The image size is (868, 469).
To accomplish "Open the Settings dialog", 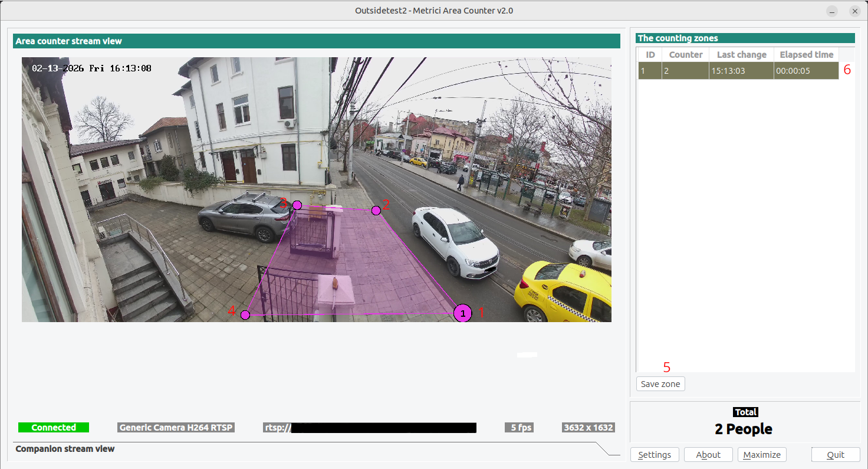I will tap(655, 455).
